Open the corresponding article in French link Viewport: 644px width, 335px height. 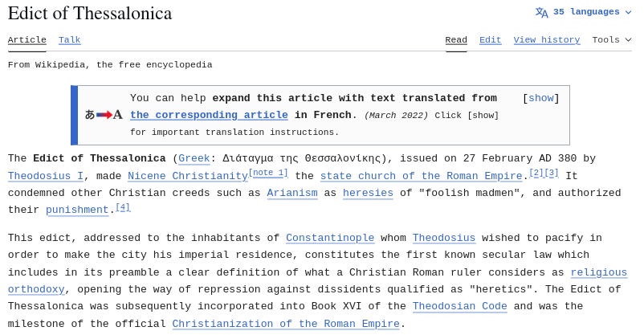pos(209,115)
